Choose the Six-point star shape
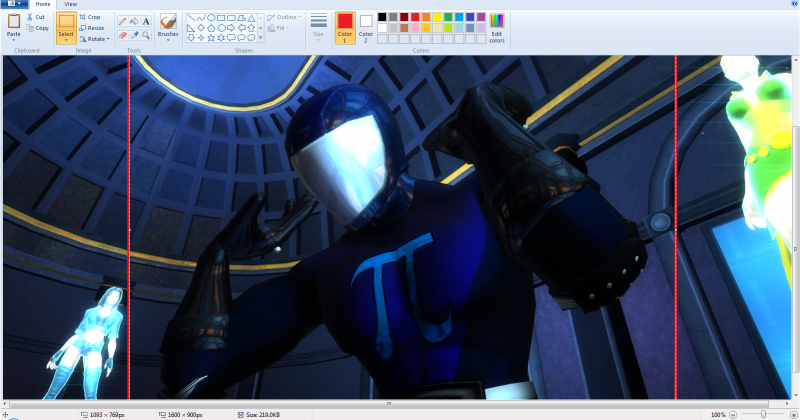This screenshot has height=420, width=800. pos(221,37)
